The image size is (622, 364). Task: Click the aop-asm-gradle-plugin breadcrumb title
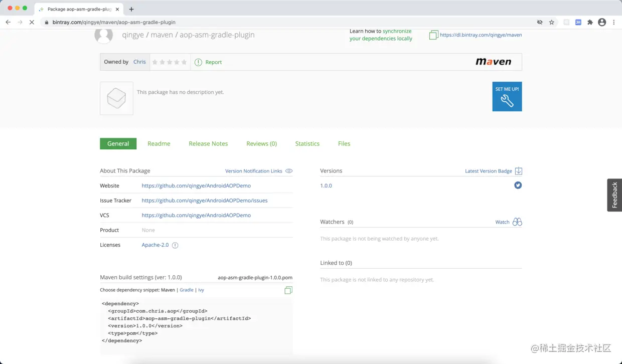(x=217, y=35)
